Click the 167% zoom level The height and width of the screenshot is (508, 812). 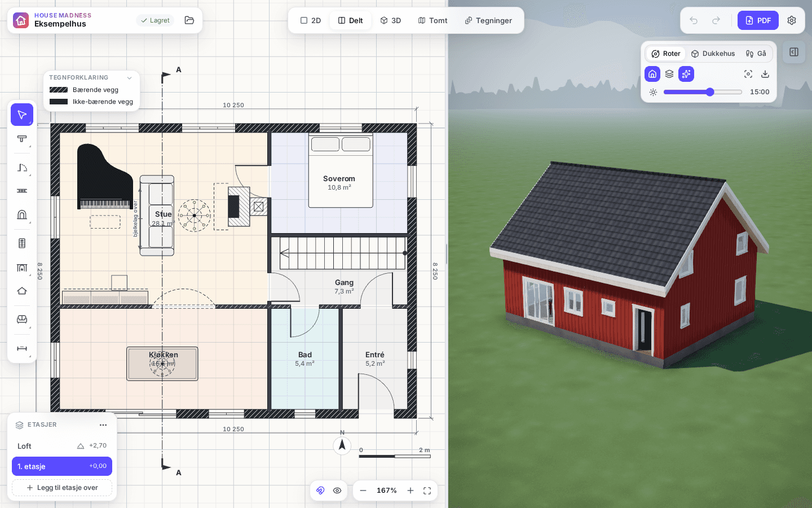click(387, 491)
